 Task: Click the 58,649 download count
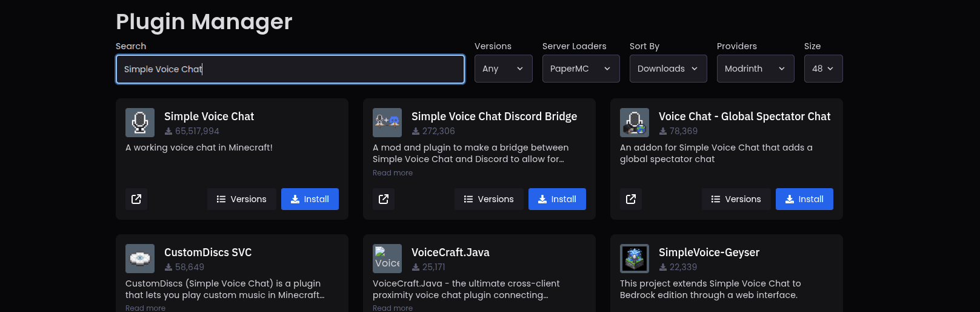coord(190,267)
